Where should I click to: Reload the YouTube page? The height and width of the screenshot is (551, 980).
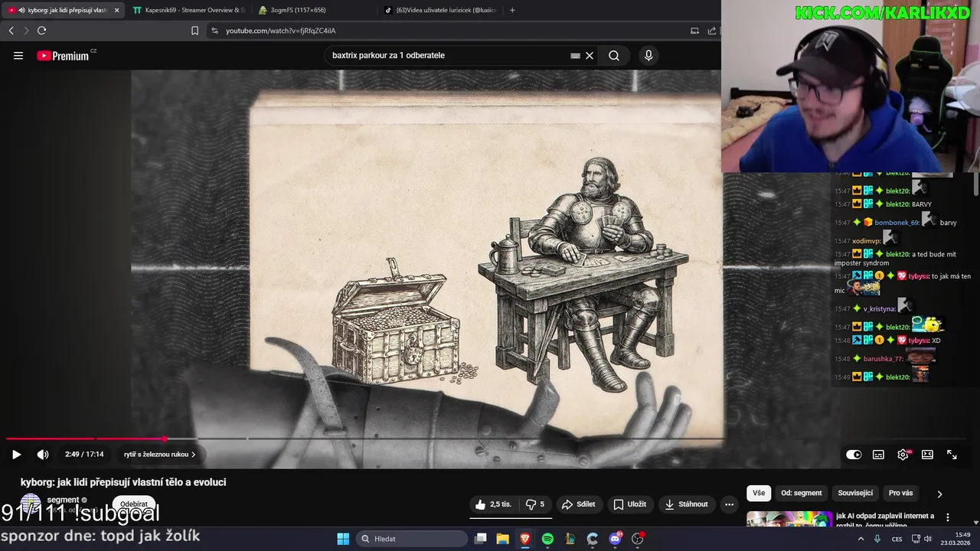(x=41, y=31)
